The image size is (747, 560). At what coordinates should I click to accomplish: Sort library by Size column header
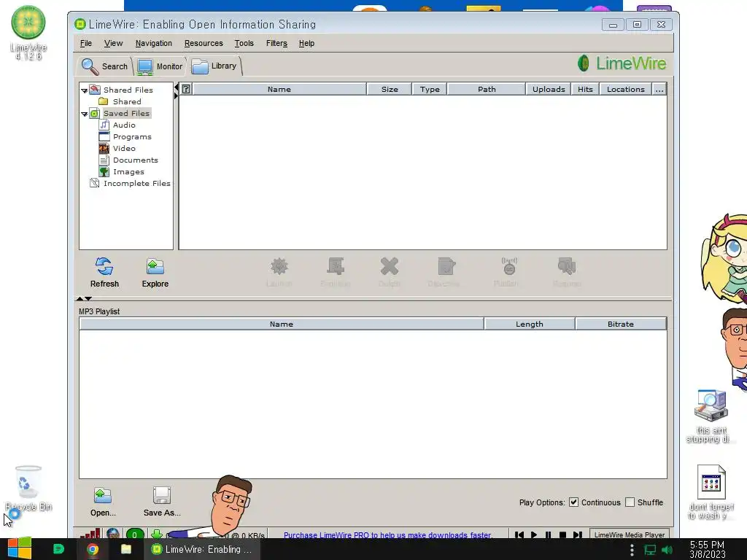[x=390, y=89]
